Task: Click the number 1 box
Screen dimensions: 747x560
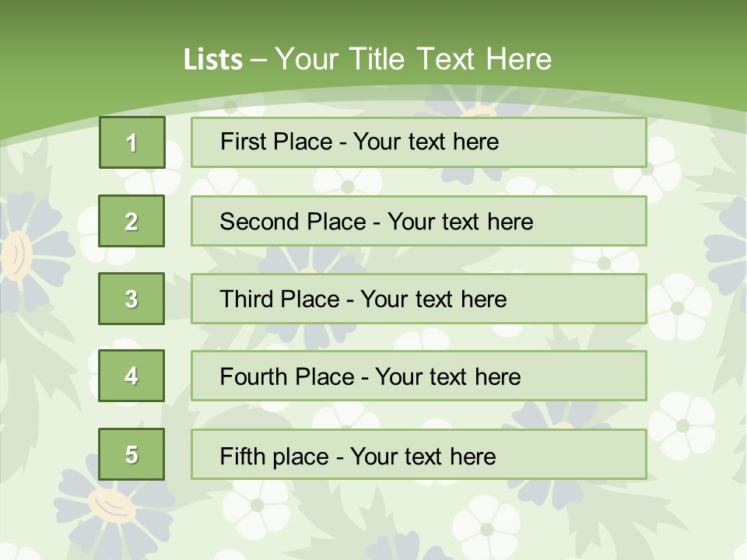Action: click(132, 142)
